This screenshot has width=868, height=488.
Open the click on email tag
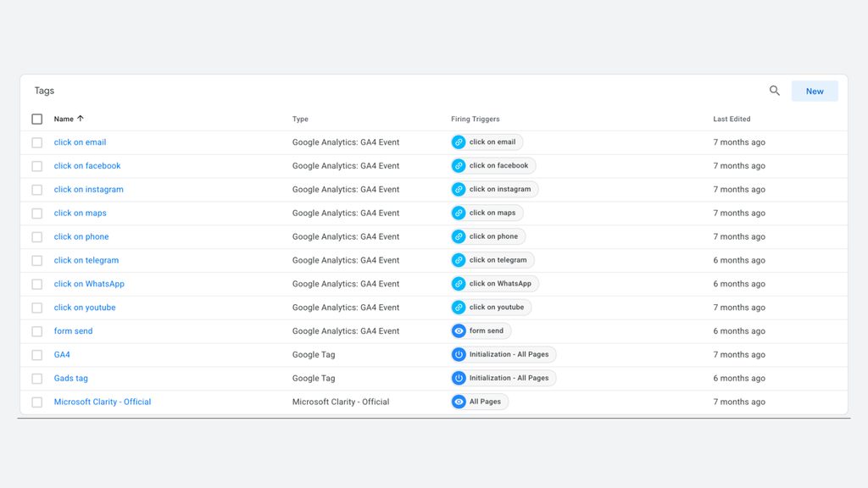coord(80,142)
